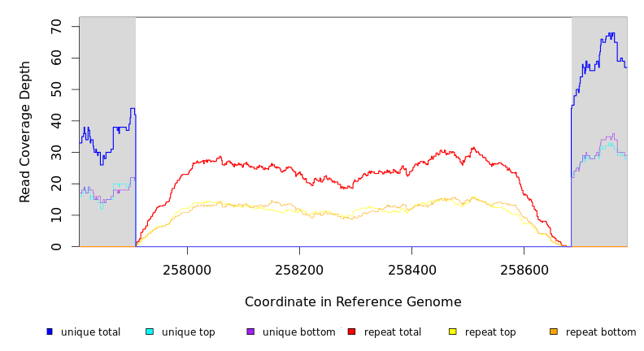644x351 pixels.
Task: Click the 'Coordinate in Reference Genome' axis title
Action: pos(353,302)
